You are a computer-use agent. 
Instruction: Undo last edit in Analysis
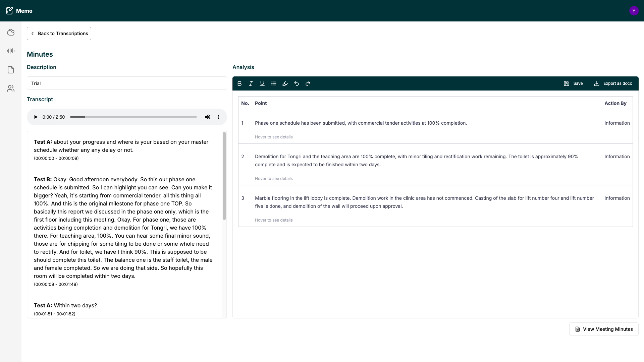[297, 83]
